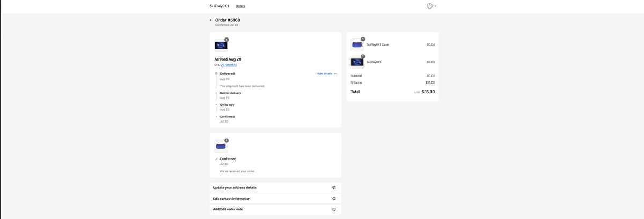
Task: Click the note icon in order note row
Action: click(334, 209)
